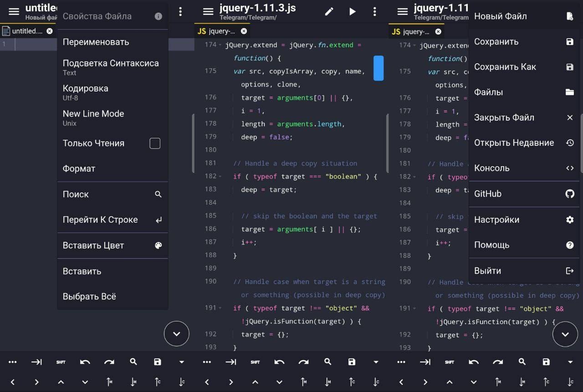583x392 pixels.
Task: Tap the Tab key icon in the left screen toolbar
Action: (x=36, y=362)
